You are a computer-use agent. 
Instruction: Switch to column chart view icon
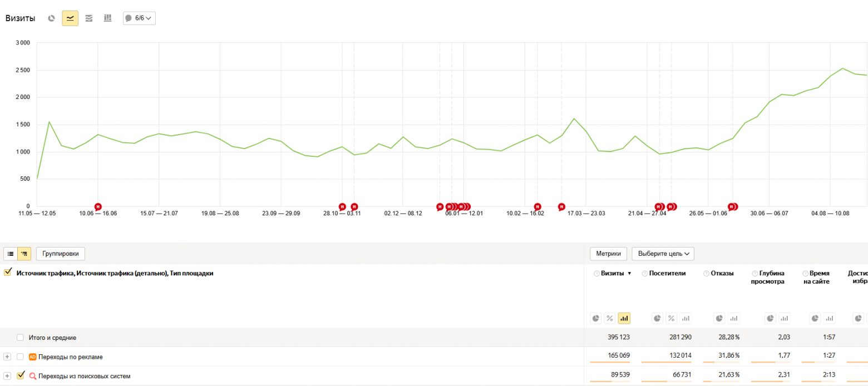coord(108,18)
